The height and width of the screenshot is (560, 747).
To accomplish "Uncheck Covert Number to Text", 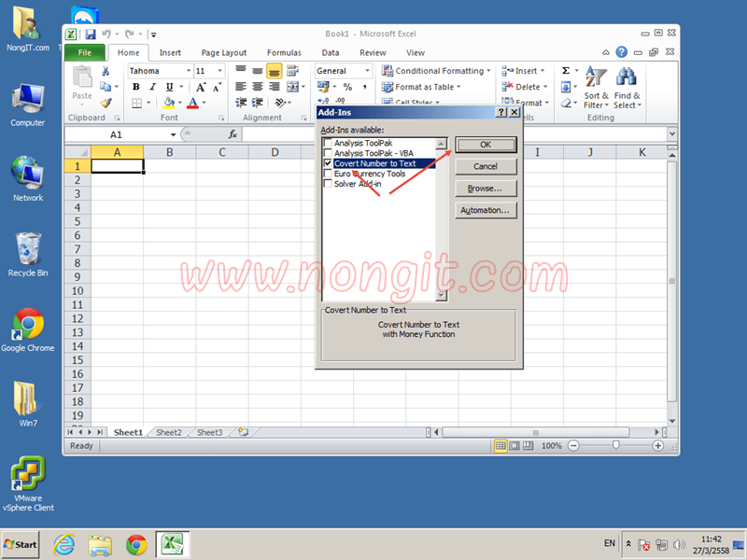I will pos(329,163).
